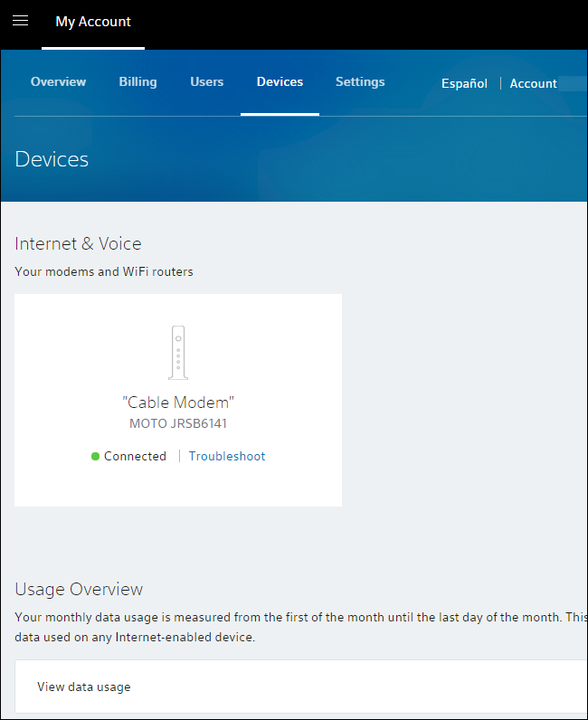Click the "Cable Modem" device name
Image resolution: width=588 pixels, height=720 pixels.
177,403
